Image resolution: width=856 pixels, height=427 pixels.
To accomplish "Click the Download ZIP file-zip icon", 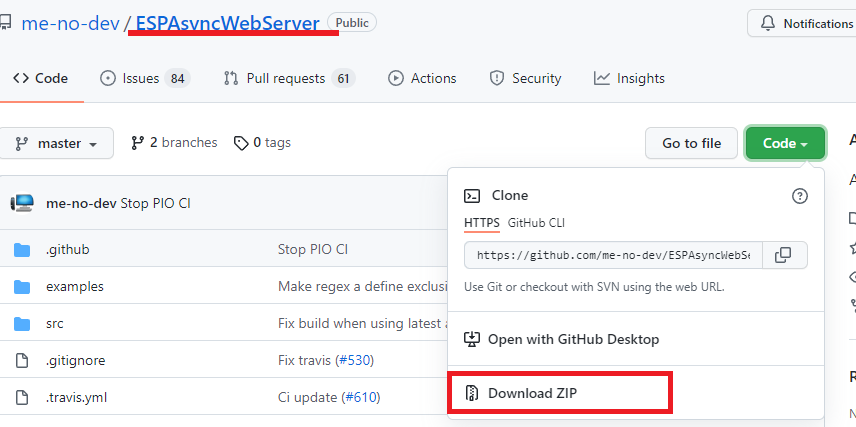I will pyautogui.click(x=472, y=393).
